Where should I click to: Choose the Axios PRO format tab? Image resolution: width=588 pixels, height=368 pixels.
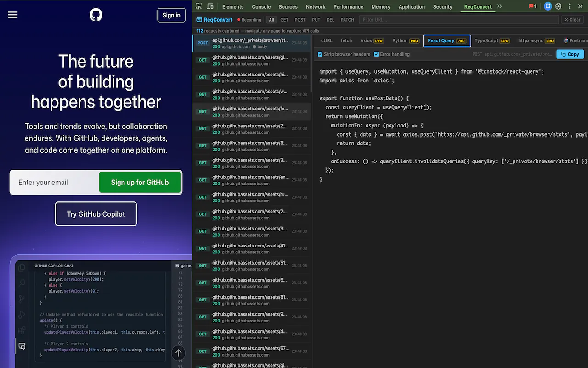click(x=372, y=40)
